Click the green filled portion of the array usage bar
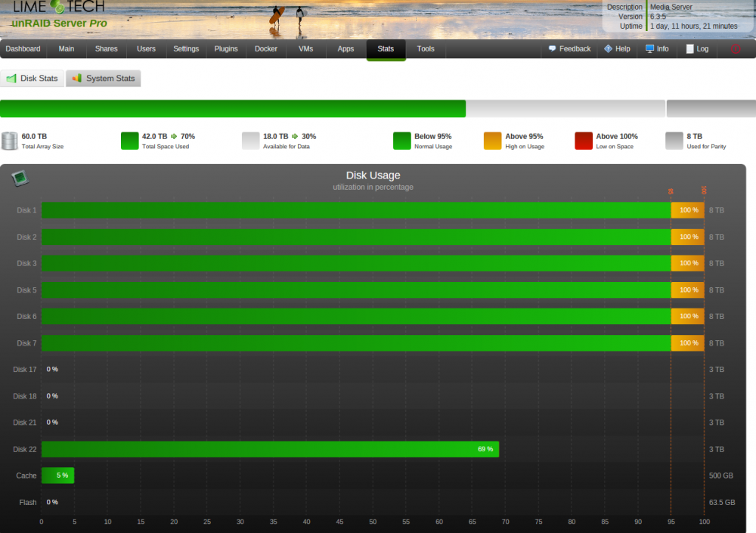The width and height of the screenshot is (756, 533). (x=233, y=109)
